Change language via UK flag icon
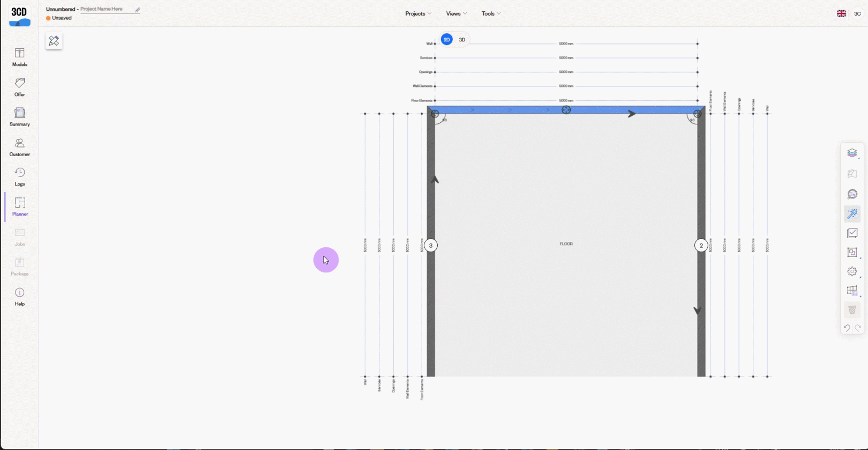 coord(841,13)
